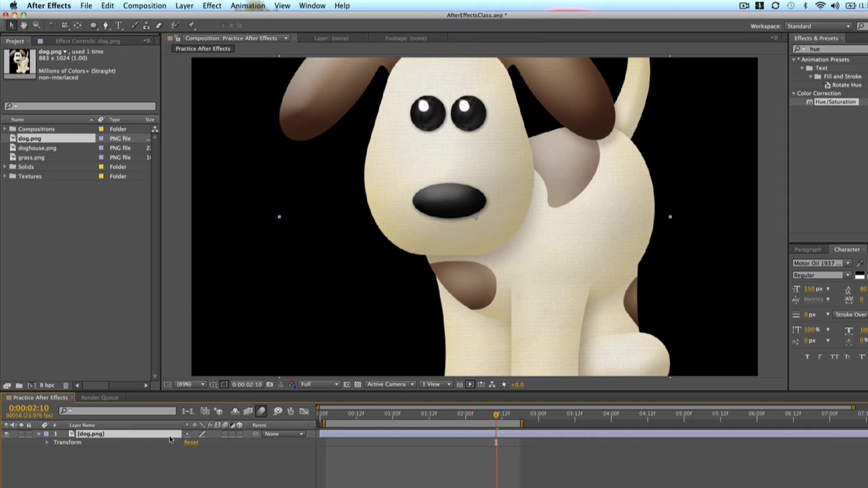
Task: Select the Clone Stamp tool
Action: 146,26
